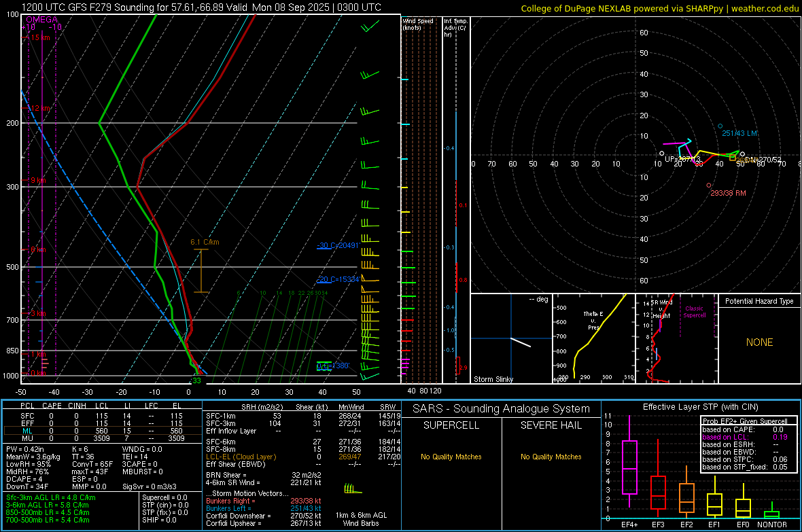Click the OMEGA label on the skew-T
Viewport: 802px width, 532px height.
click(x=41, y=20)
